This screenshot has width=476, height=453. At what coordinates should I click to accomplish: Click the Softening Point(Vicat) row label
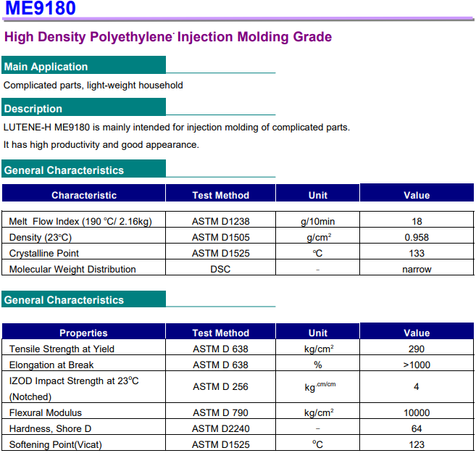(56, 445)
